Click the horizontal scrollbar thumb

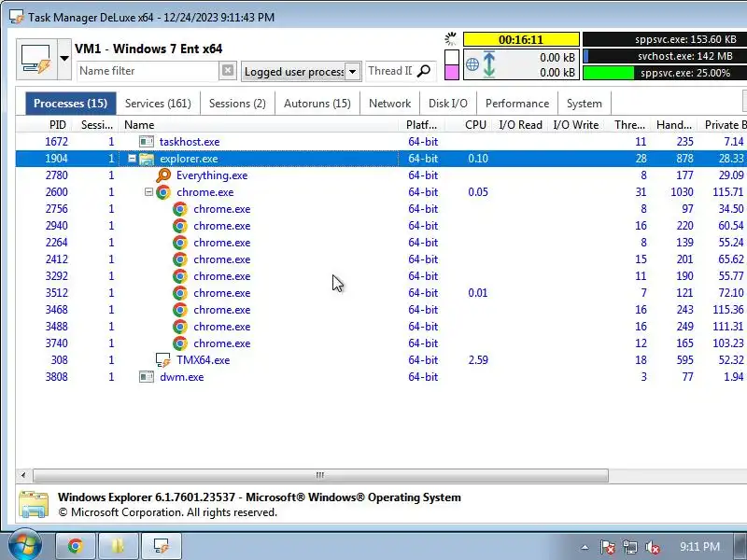320,475
